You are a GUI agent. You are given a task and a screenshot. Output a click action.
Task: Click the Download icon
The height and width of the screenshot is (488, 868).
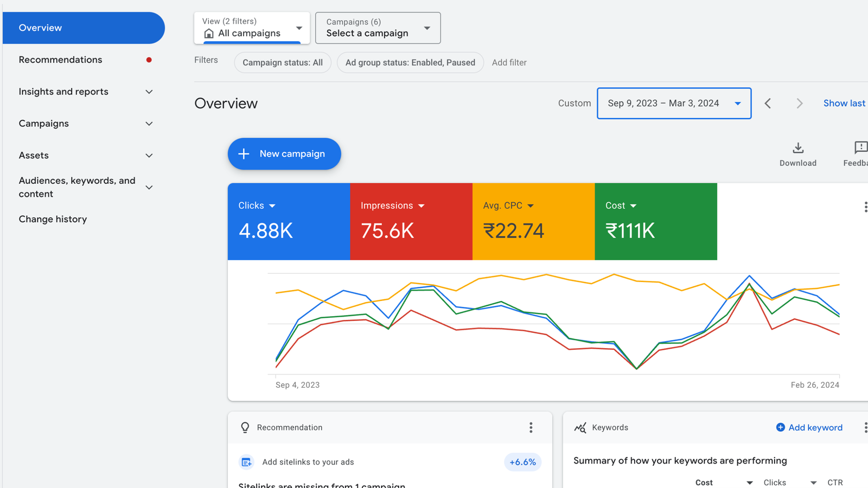[797, 148]
